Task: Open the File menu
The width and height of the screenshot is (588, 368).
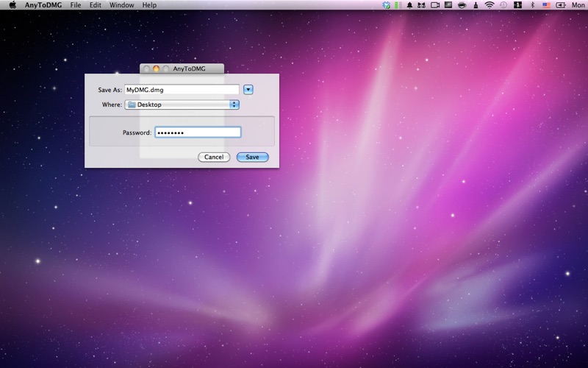Action: point(76,5)
